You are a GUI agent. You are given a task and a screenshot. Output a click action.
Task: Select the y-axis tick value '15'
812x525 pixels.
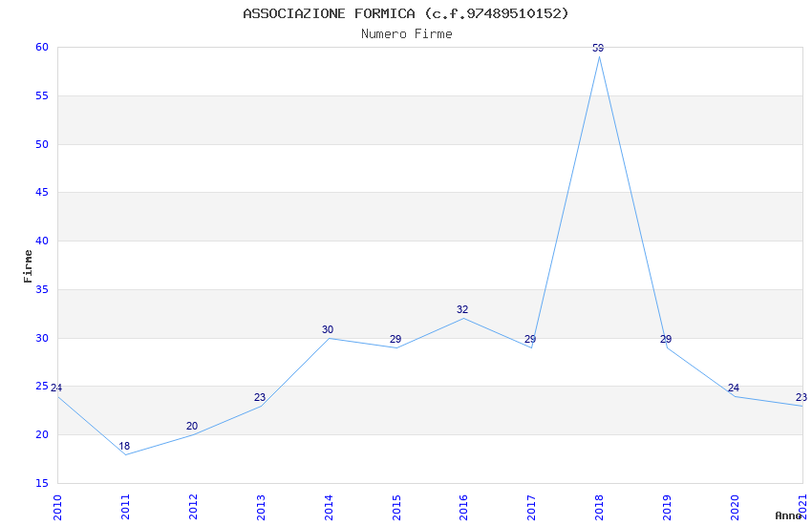click(42, 484)
